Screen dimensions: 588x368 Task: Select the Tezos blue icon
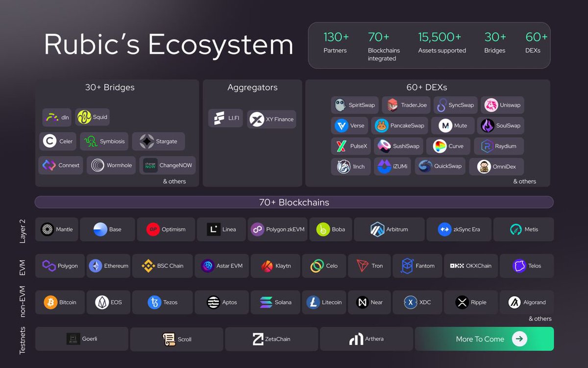pos(154,302)
